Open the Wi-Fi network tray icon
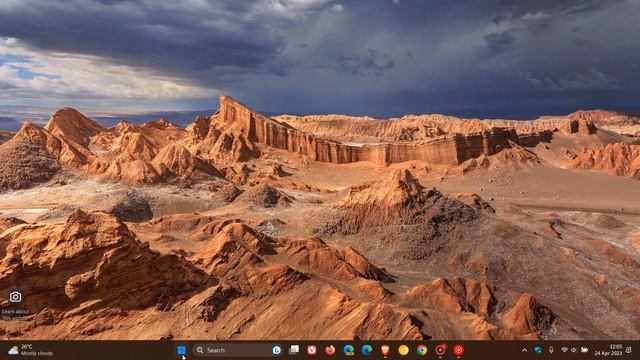640x360 pixels. (564, 350)
